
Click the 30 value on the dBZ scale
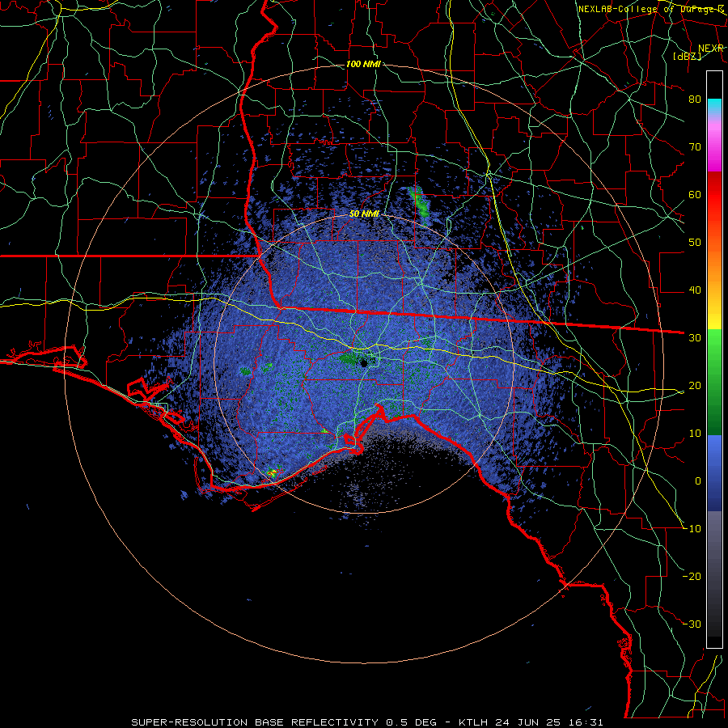click(695, 338)
